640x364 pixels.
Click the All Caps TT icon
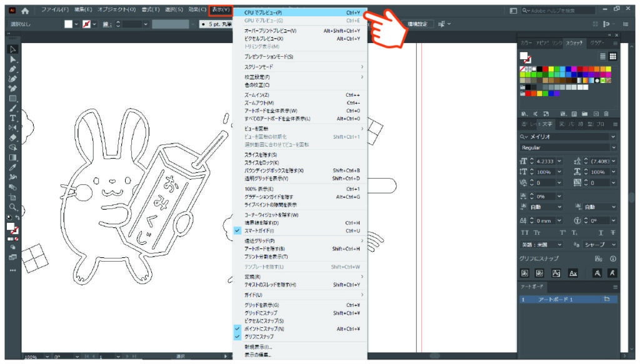click(x=525, y=233)
